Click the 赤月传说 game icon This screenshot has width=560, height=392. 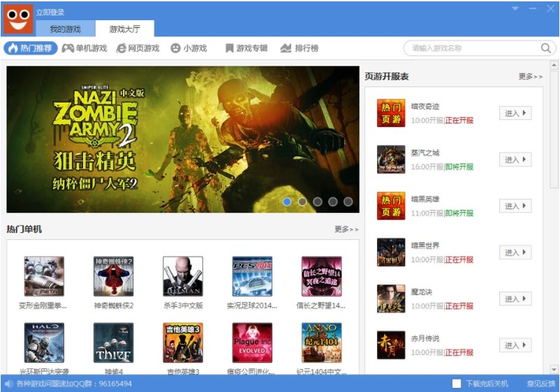(391, 345)
